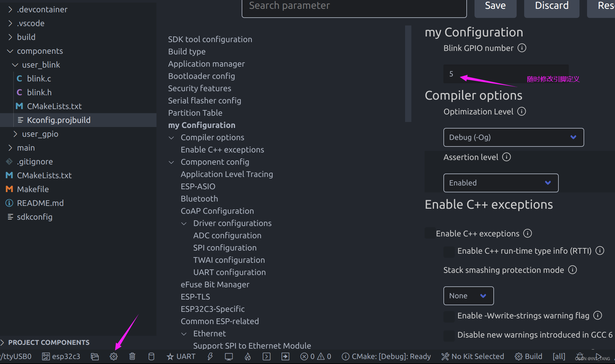Select Bootloader config menu entry
The width and height of the screenshot is (615, 364).
pyautogui.click(x=201, y=76)
